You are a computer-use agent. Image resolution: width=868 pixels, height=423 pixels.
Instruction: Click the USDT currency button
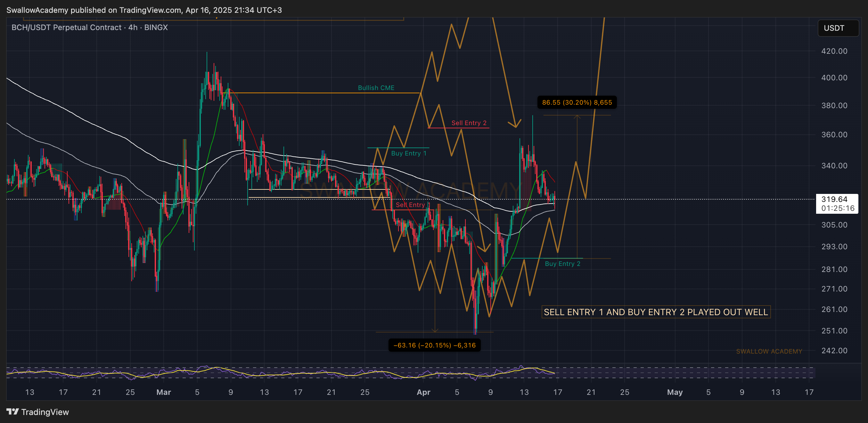tap(838, 28)
